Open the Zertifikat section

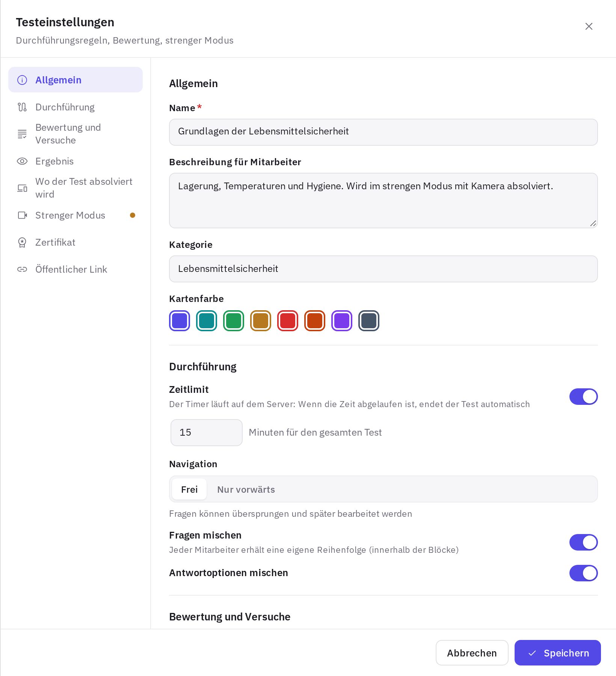point(75,242)
